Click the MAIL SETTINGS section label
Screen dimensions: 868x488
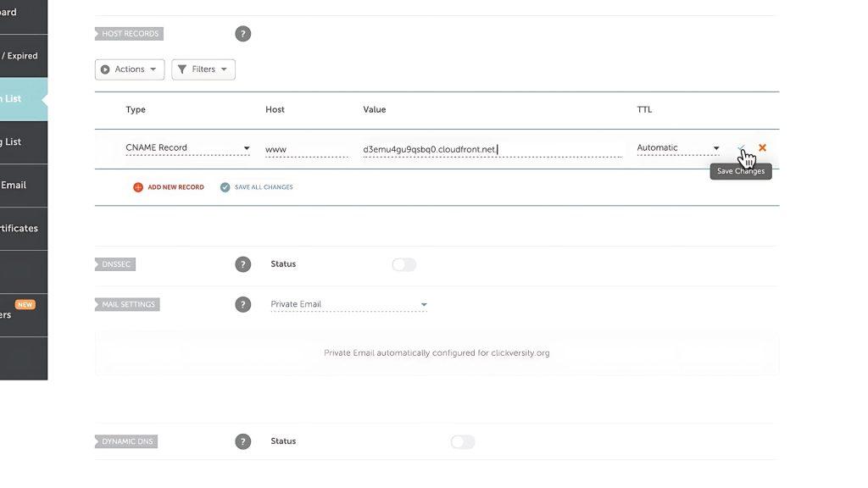point(128,304)
